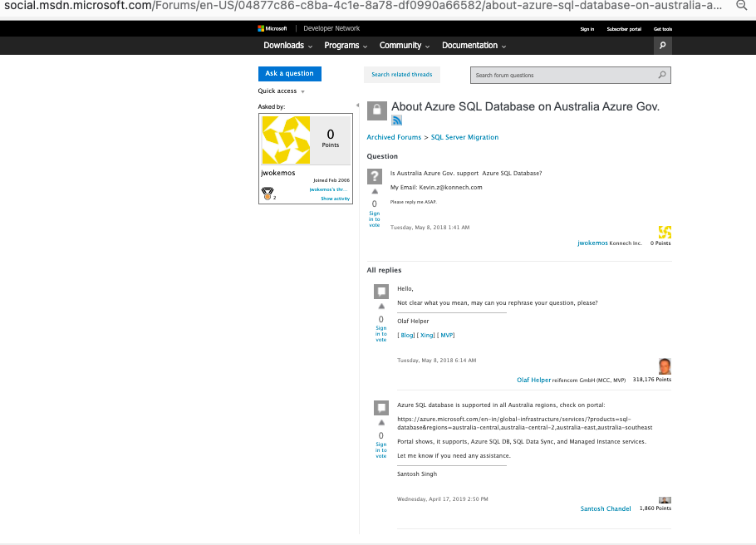Click Get tools link
The width and height of the screenshot is (756, 545).
pyautogui.click(x=662, y=29)
